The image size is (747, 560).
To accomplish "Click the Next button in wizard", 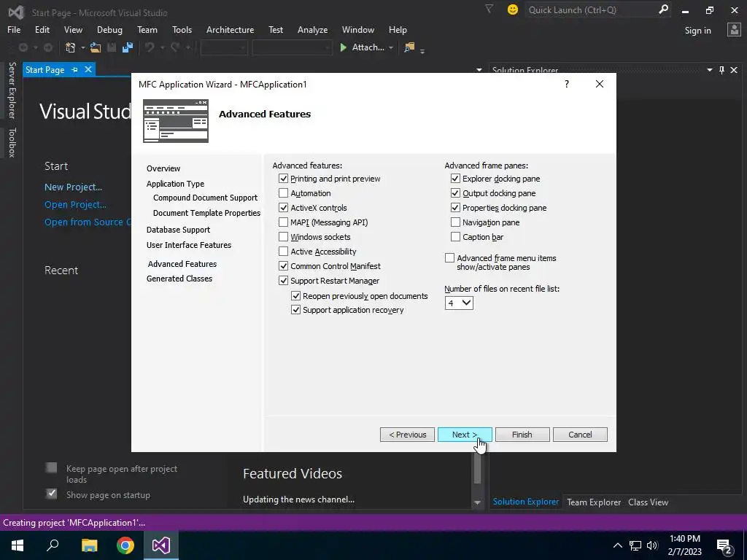I will coord(465,435).
